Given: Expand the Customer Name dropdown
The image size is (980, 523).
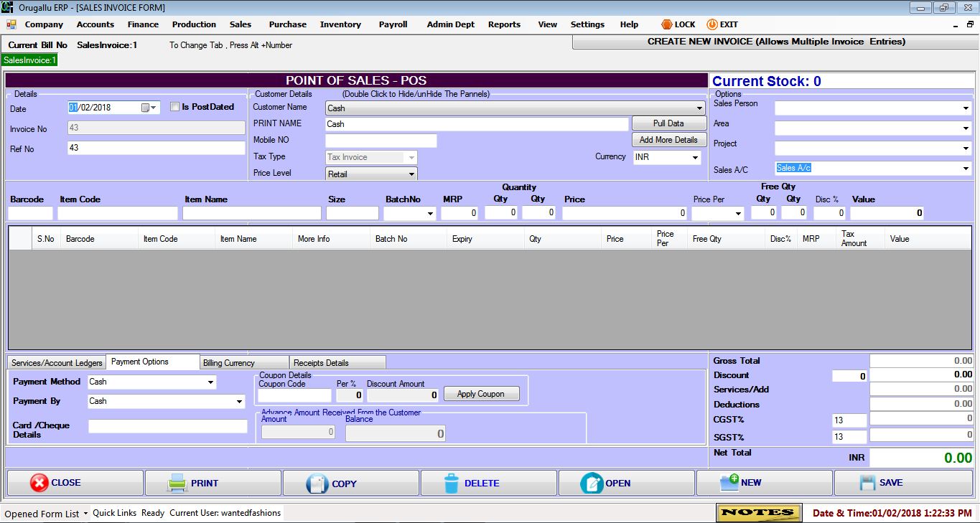Looking at the screenshot, I should [700, 108].
